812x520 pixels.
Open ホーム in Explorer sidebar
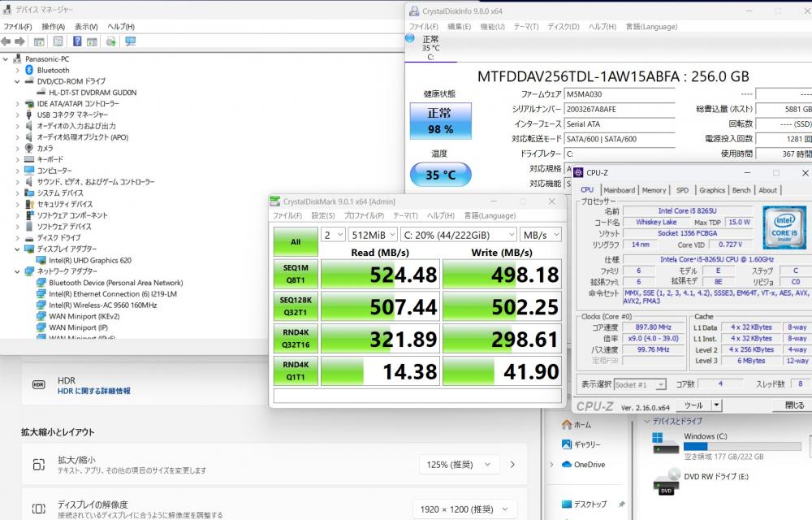[577, 425]
